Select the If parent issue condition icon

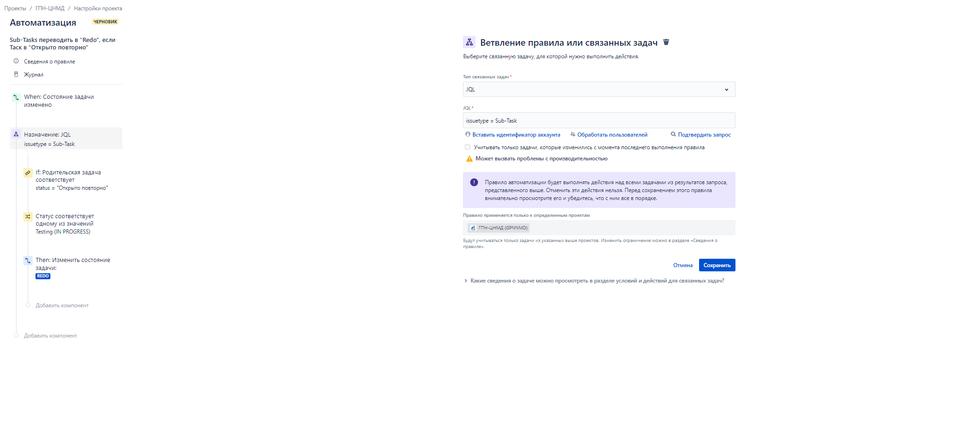pos(28,173)
